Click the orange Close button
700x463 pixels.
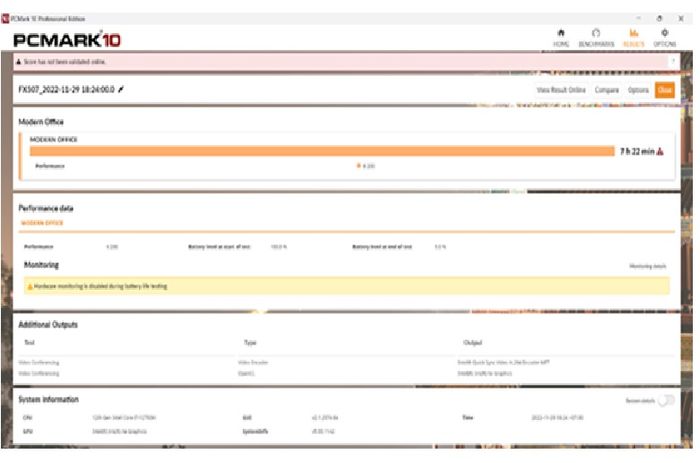(665, 90)
